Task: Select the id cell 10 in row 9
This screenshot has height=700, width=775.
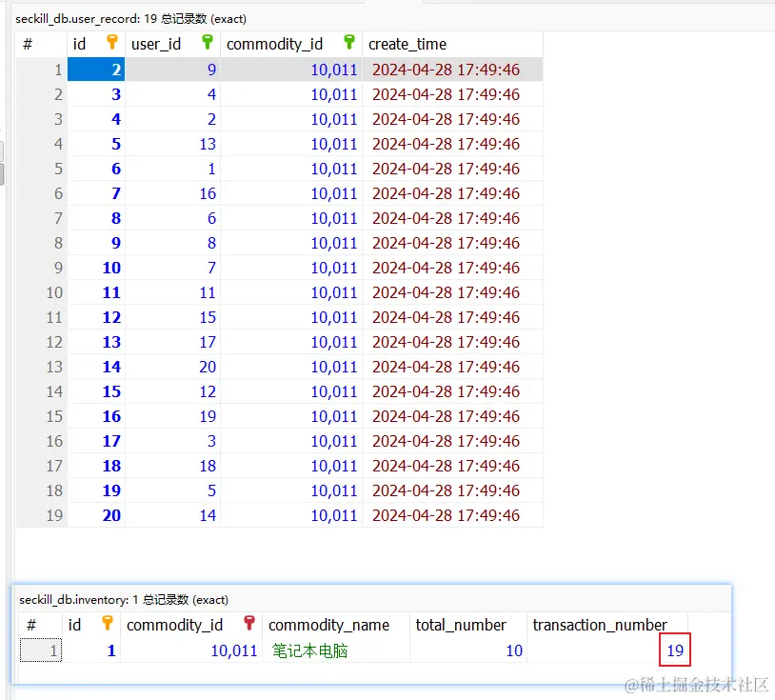Action: tap(96, 268)
